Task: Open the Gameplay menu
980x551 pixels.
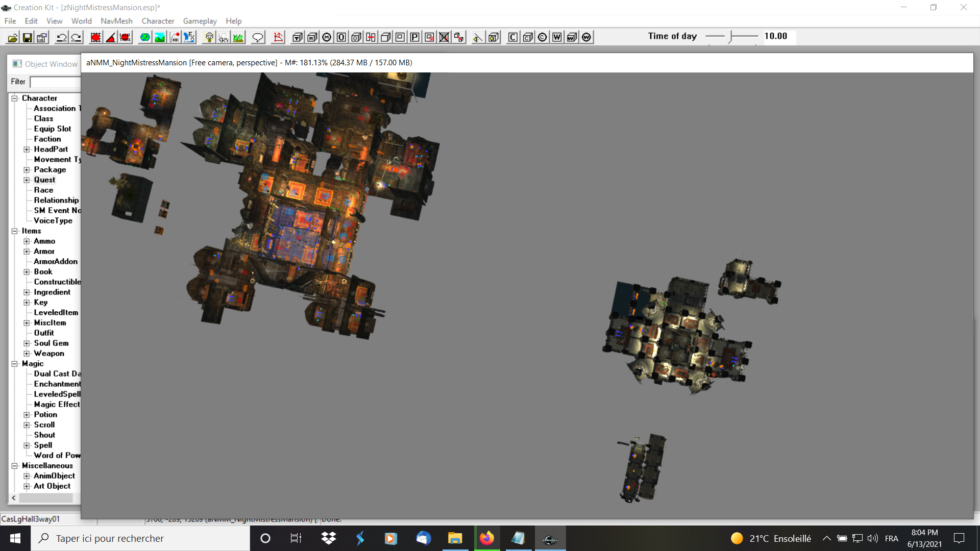Action: pos(200,21)
